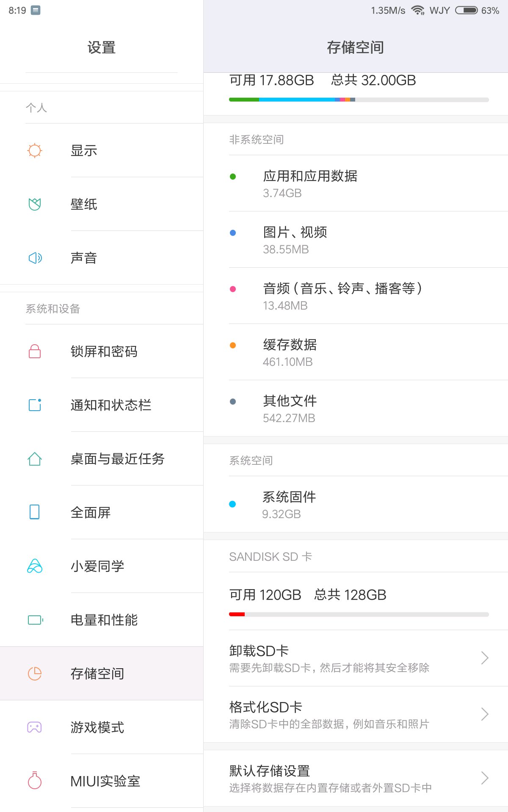Tap the battery icon for 电量和性能

pos(36,620)
